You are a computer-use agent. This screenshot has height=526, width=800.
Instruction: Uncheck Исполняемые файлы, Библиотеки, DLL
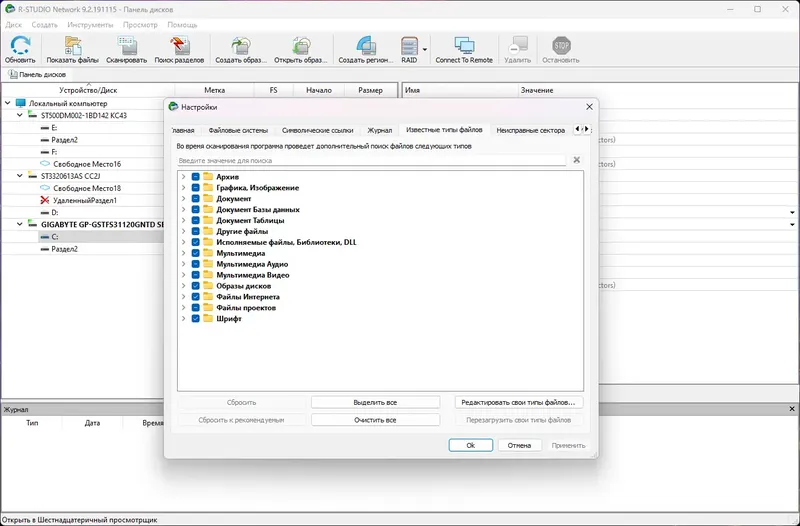click(195, 242)
